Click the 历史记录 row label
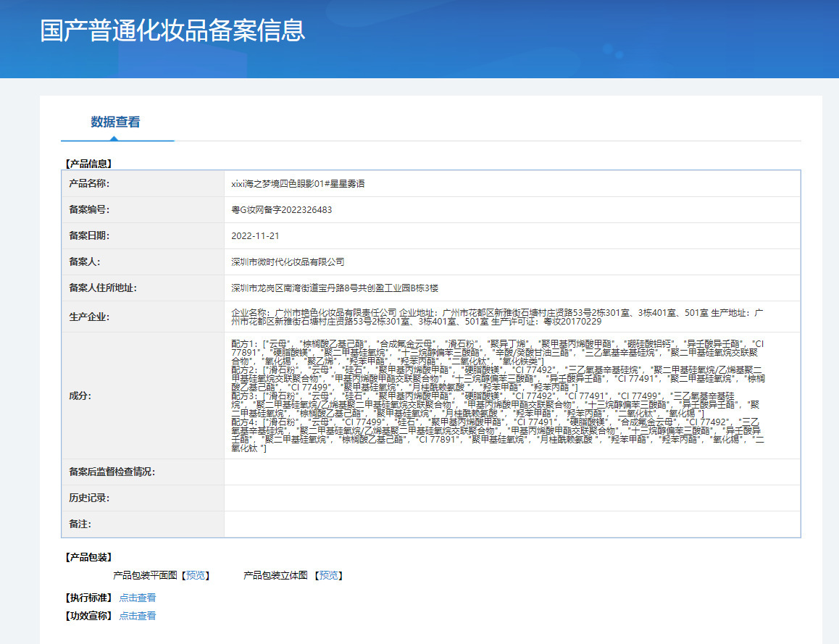 pos(89,498)
